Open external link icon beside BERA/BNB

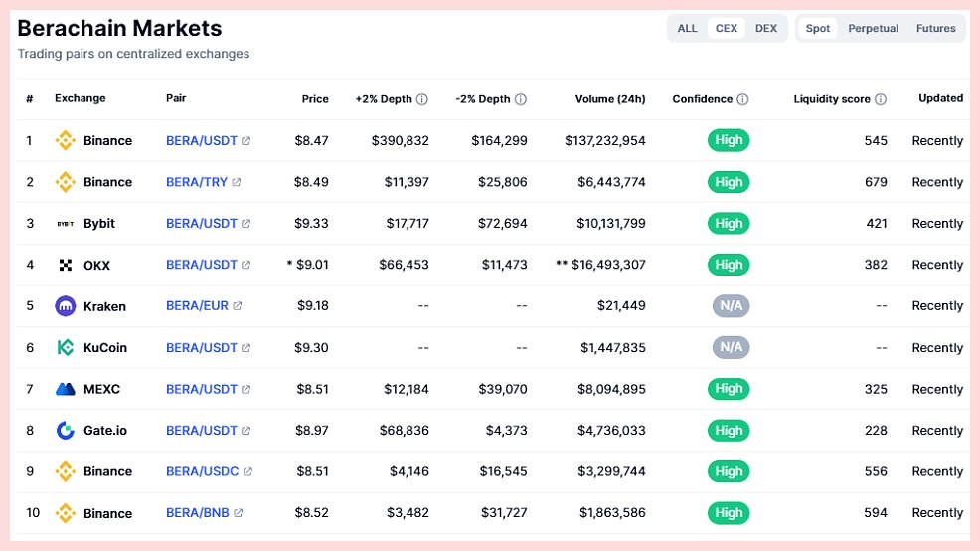pos(239,513)
